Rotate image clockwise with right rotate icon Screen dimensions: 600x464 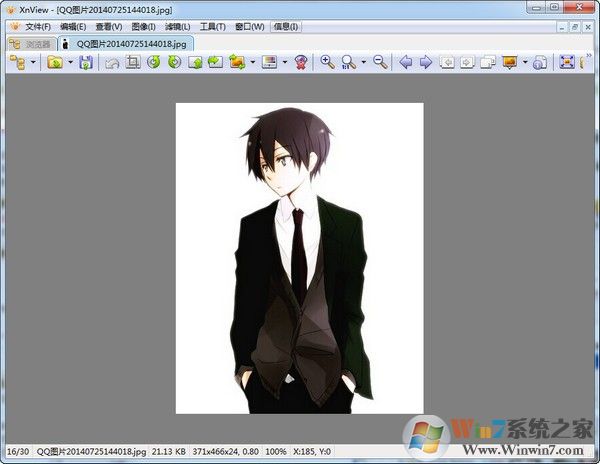coord(174,62)
